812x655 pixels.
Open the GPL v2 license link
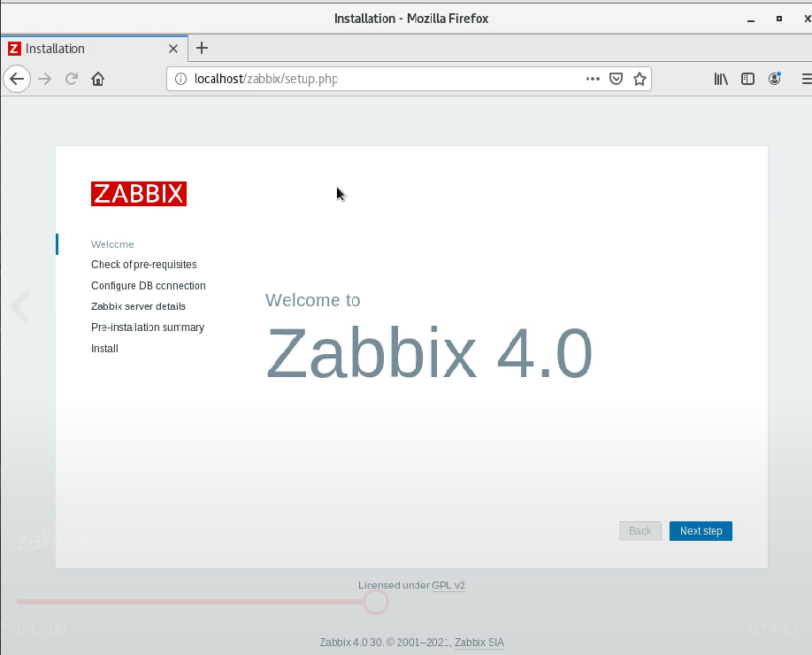pyautogui.click(x=448, y=585)
